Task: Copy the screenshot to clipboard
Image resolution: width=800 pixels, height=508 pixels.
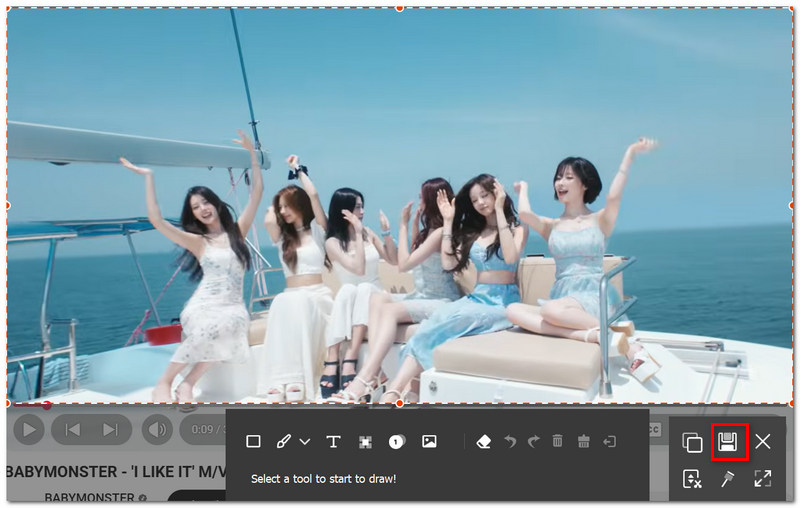Action: 692,442
